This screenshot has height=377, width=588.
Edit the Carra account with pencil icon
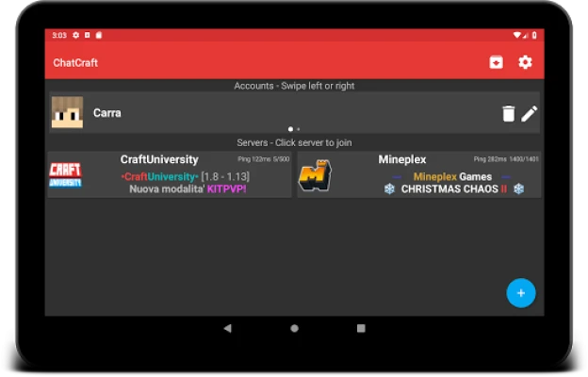[530, 114]
